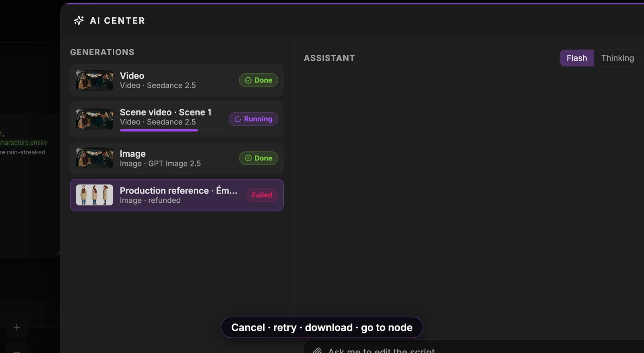This screenshot has height=353, width=644.
Task: Click the 'Image · refunded' subtitle
Action: click(150, 200)
